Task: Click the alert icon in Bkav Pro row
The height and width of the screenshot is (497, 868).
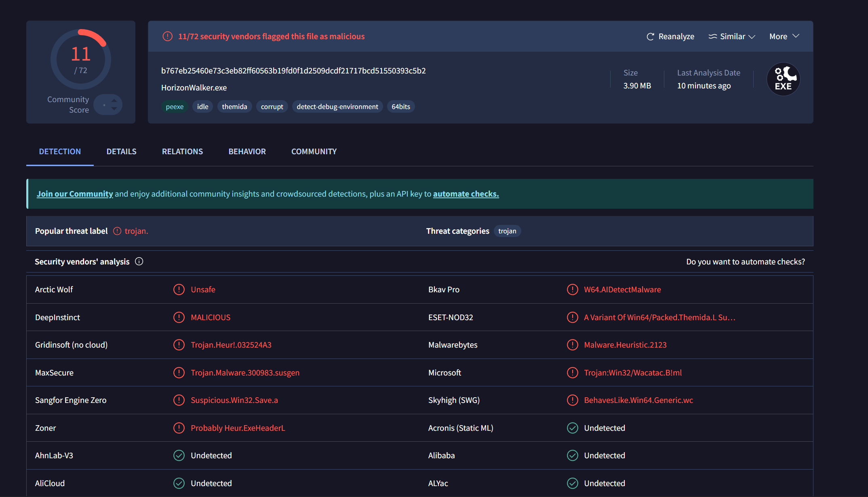Action: 573,289
